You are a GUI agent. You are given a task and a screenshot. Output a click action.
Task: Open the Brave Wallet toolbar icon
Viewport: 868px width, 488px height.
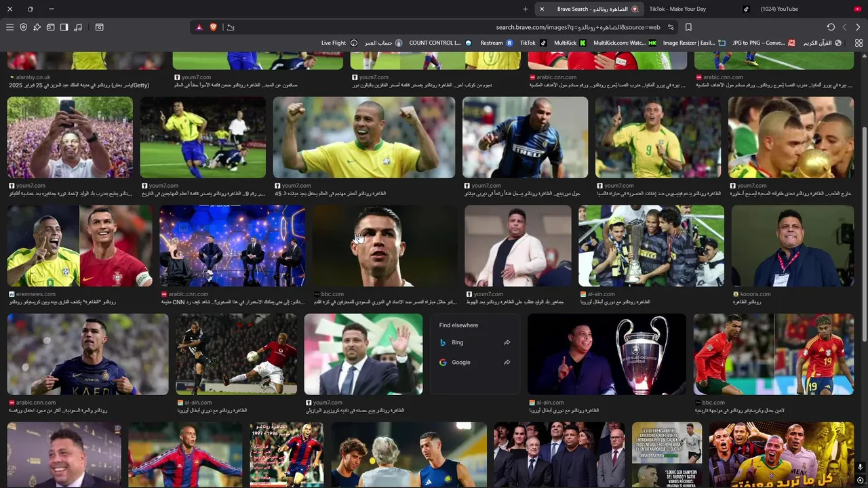pyautogui.click(x=50, y=27)
